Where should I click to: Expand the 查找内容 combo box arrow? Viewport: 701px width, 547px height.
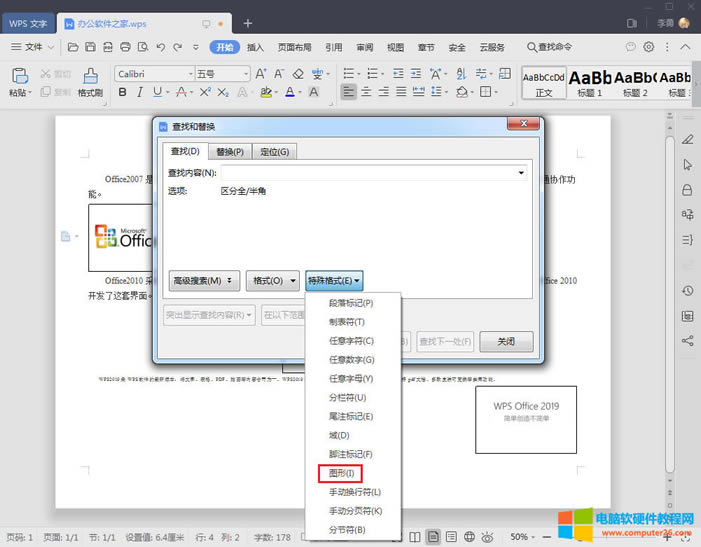[x=521, y=172]
